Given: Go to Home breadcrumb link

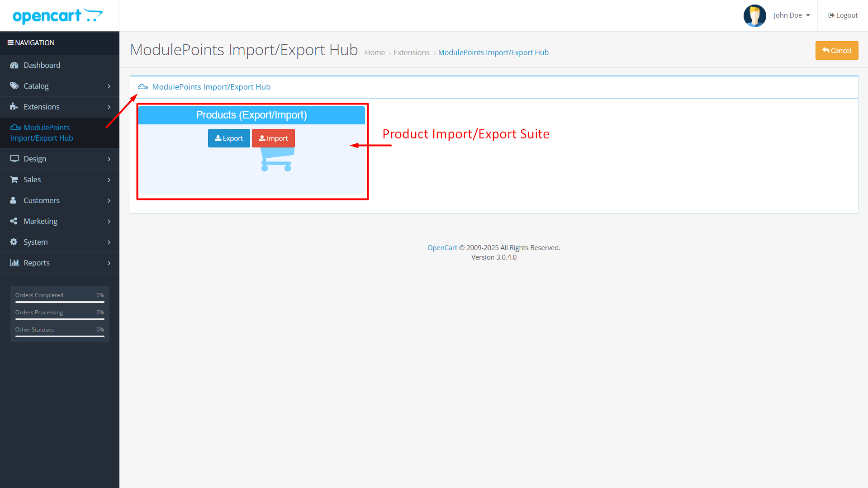Looking at the screenshot, I should (375, 52).
